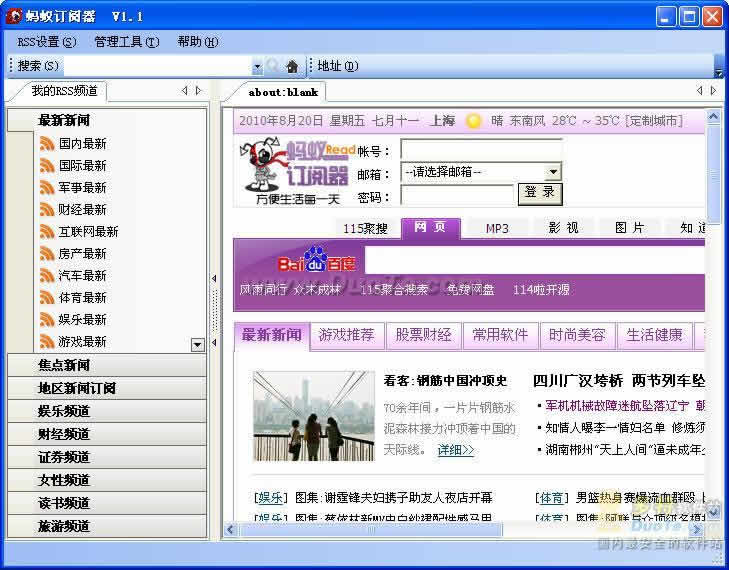Collapse the 最新新闻 section header
The height and width of the screenshot is (570, 729).
click(107, 120)
